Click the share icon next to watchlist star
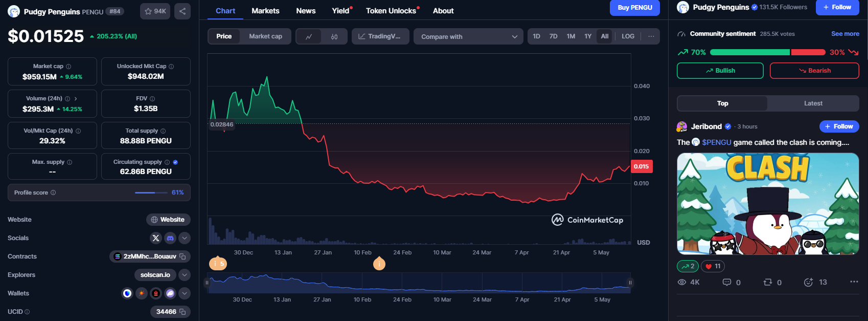 point(182,11)
